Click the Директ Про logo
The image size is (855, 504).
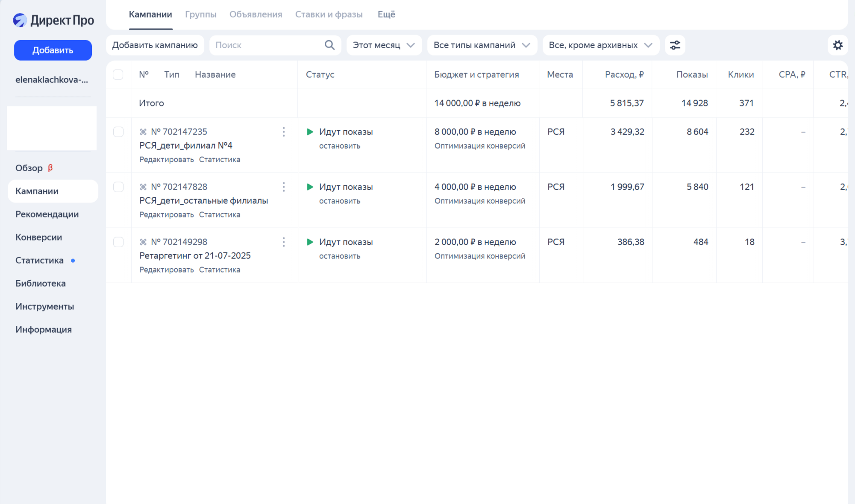(53, 20)
